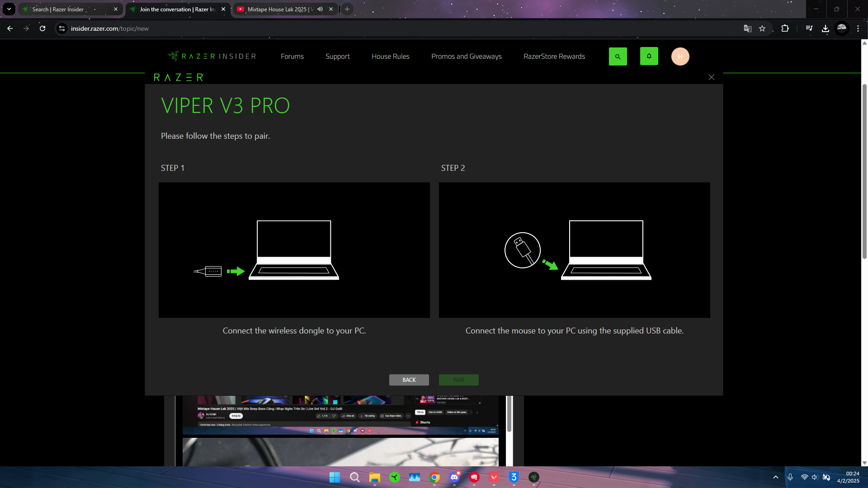Viewport: 868px width, 488px height.
Task: Click the address bar URL
Action: point(110,28)
